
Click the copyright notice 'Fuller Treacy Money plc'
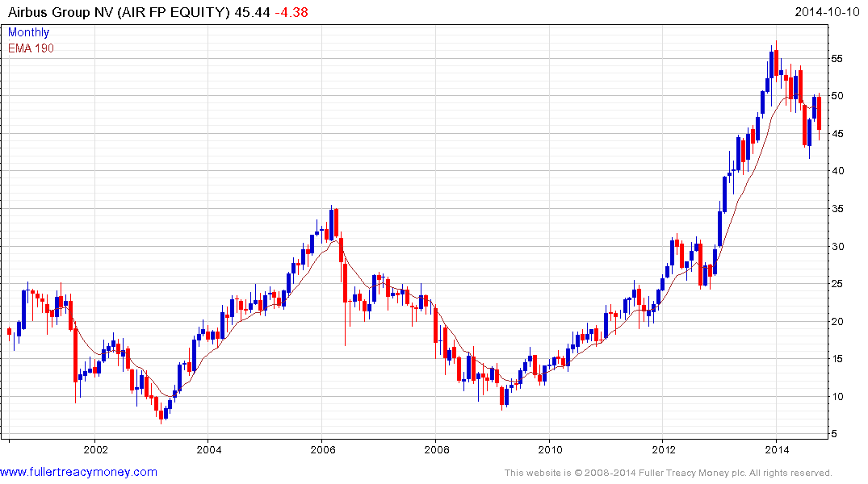(691, 473)
